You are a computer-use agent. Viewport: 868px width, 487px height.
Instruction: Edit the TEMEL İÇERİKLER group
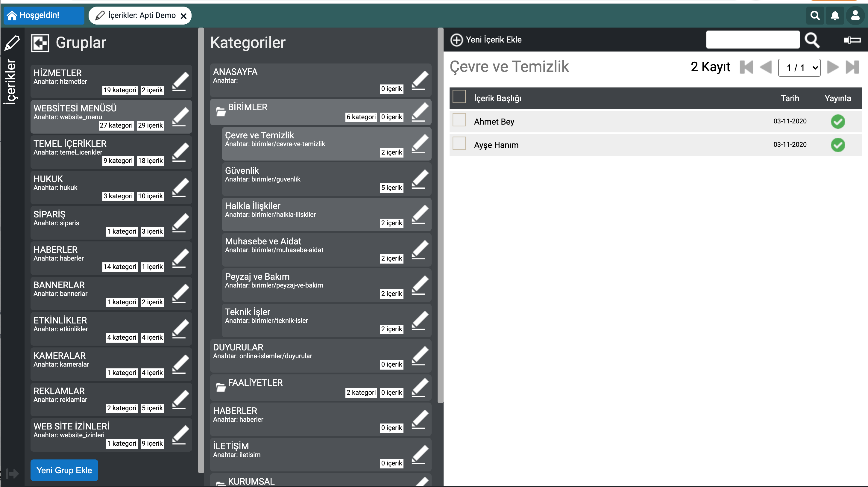(x=180, y=152)
